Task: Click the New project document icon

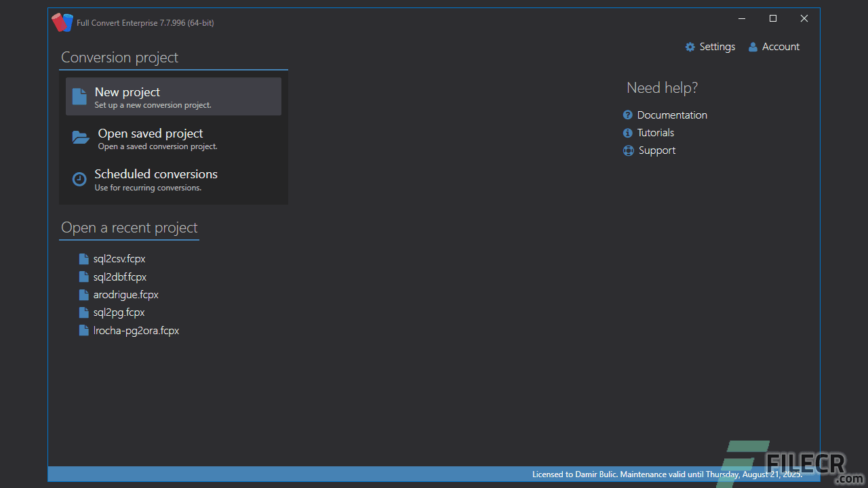Action: tap(79, 96)
